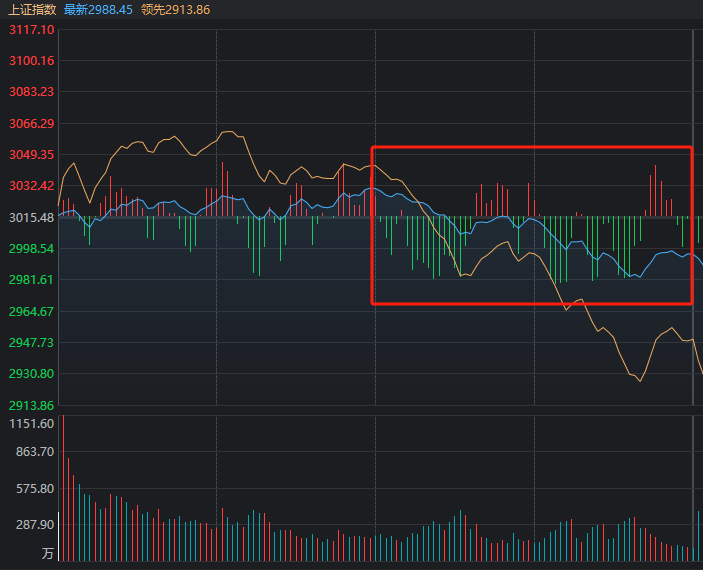The height and width of the screenshot is (570, 703).
Task: Click the 3117.10 top price axis label
Action: click(x=30, y=30)
